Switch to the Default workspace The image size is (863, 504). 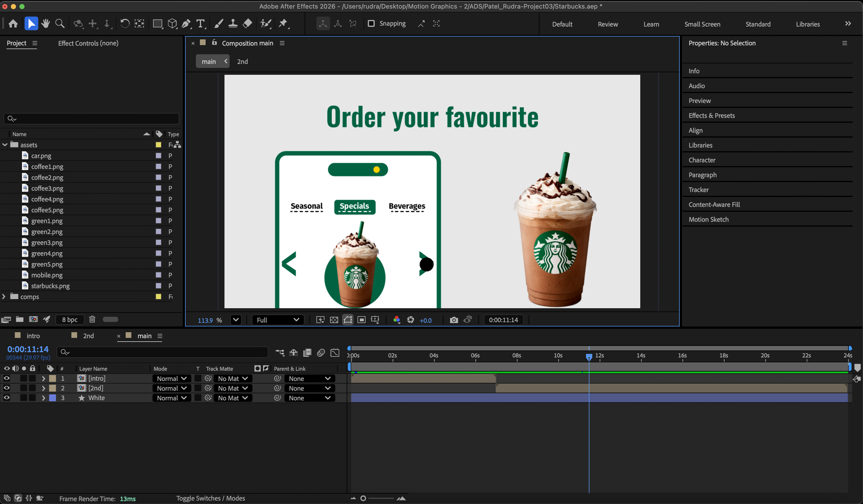pos(562,24)
